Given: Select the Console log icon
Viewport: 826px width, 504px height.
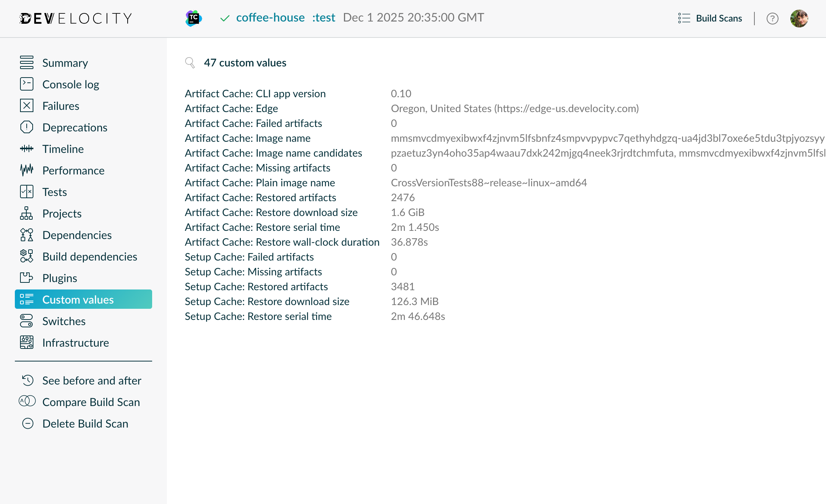Looking at the screenshot, I should click(26, 84).
